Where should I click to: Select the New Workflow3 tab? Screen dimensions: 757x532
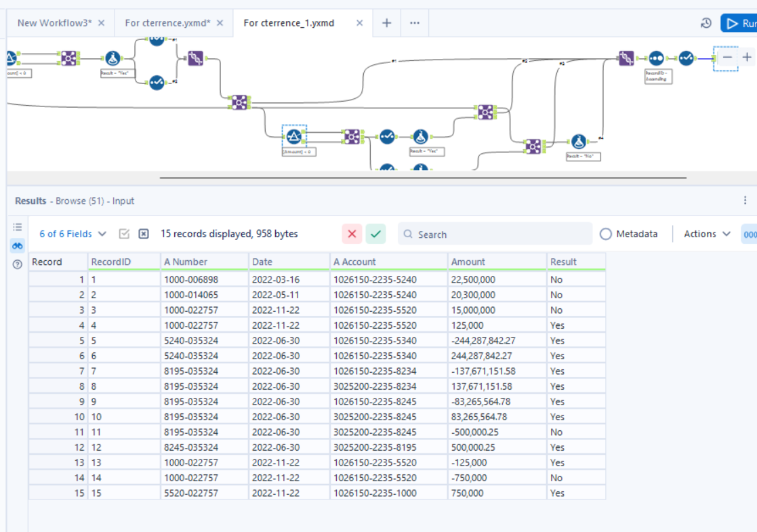54,22
